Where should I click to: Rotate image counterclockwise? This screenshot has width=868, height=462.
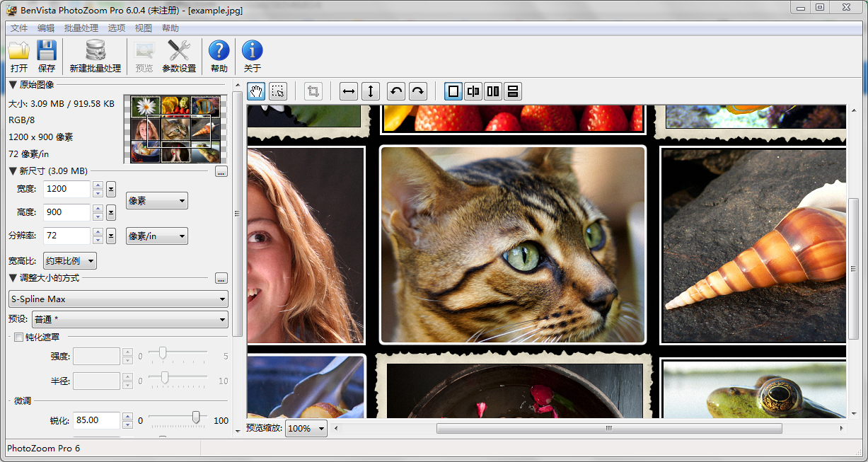396,91
